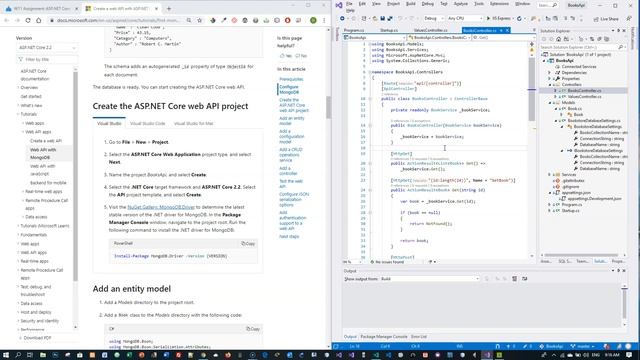Click the search magnifier in Solution Explorer

[x=620, y=47]
